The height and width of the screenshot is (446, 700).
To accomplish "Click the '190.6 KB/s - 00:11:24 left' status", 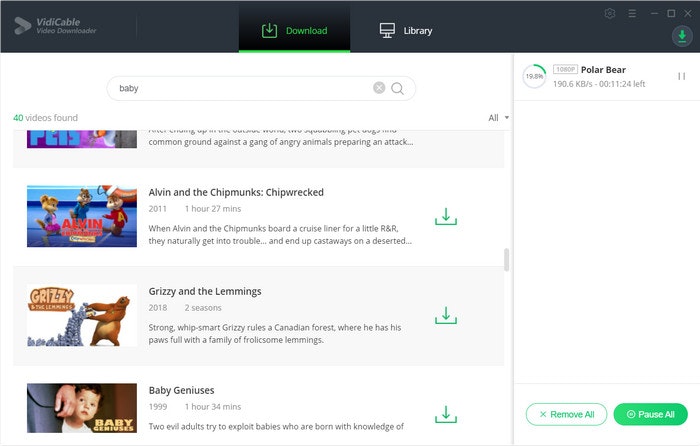I will pos(599,84).
